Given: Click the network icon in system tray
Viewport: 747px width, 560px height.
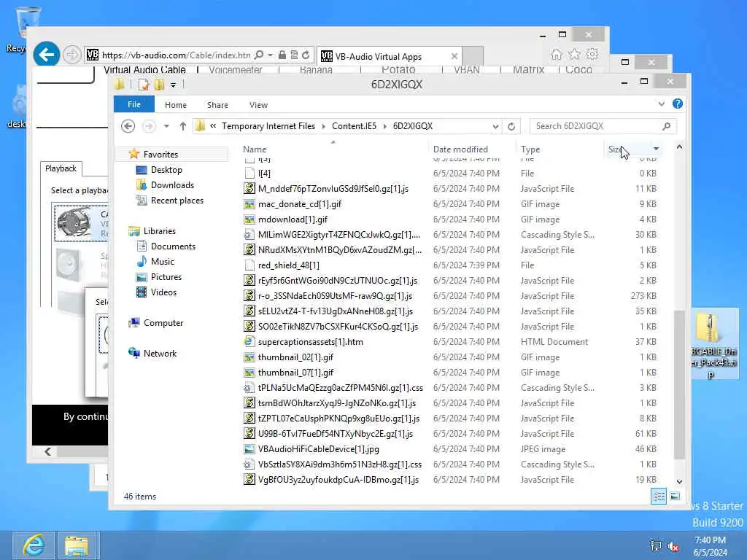Looking at the screenshot, I should [656, 546].
